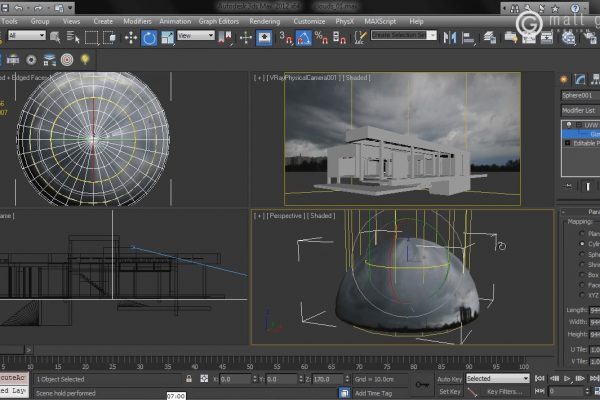The image size is (600, 400).
Task: Click the Go to Start playback button
Action: pyautogui.click(x=539, y=379)
